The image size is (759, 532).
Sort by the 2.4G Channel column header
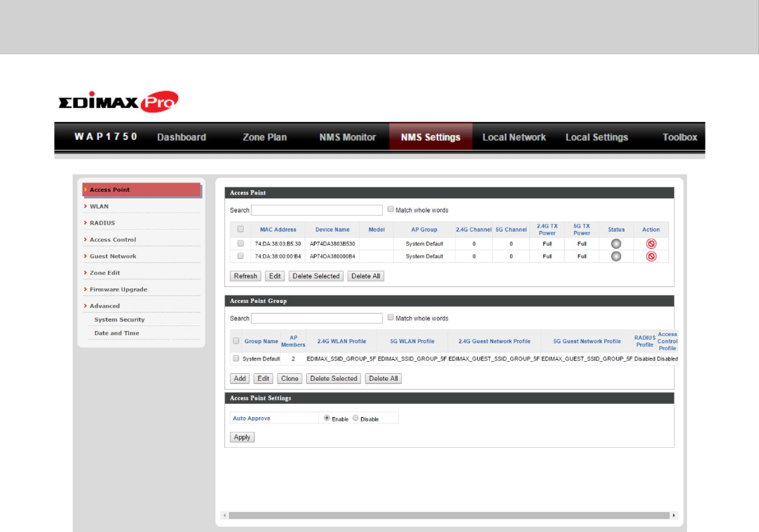coord(473,230)
